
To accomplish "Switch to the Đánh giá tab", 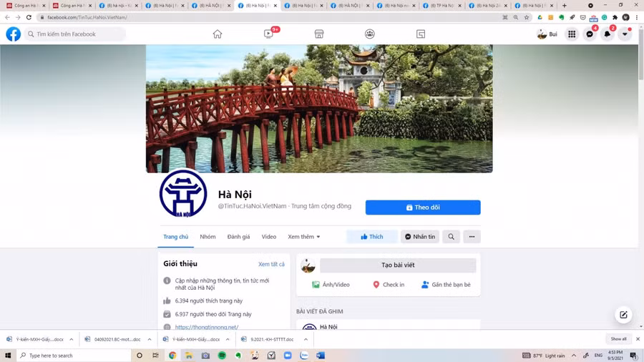I will pyautogui.click(x=238, y=237).
